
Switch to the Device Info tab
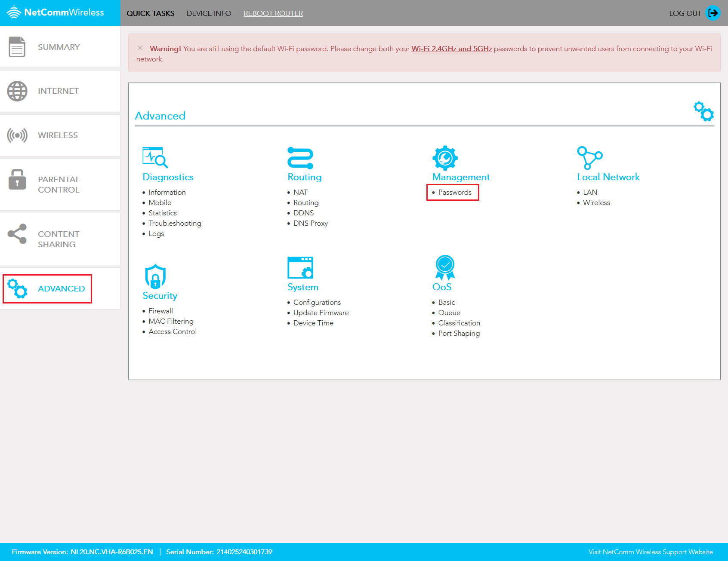[x=209, y=13]
